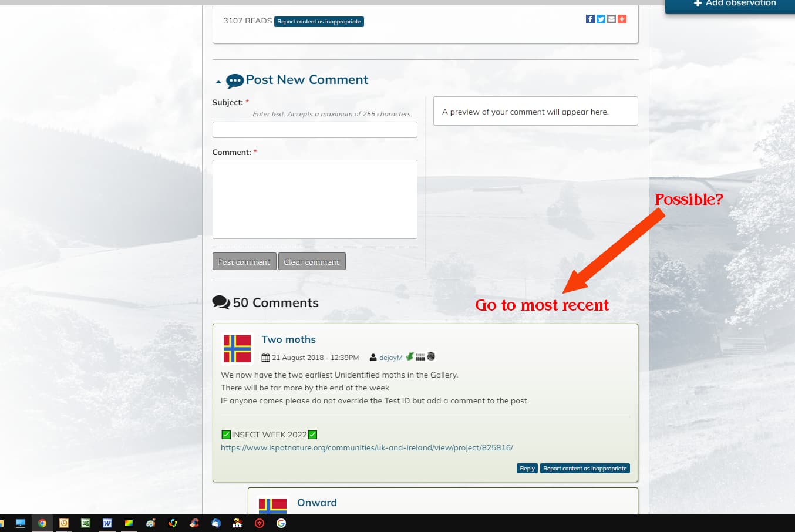Open the red circle app in taskbar
This screenshot has width=795, height=532.
click(x=260, y=523)
